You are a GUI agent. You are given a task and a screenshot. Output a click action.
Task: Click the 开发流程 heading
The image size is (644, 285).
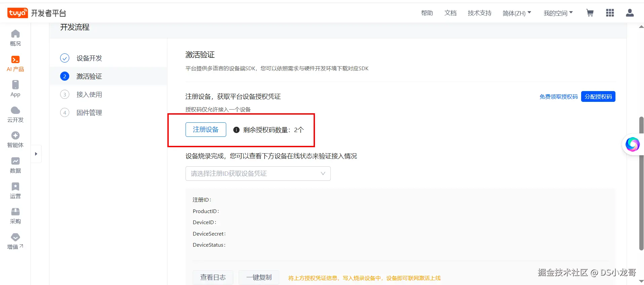pyautogui.click(x=75, y=27)
